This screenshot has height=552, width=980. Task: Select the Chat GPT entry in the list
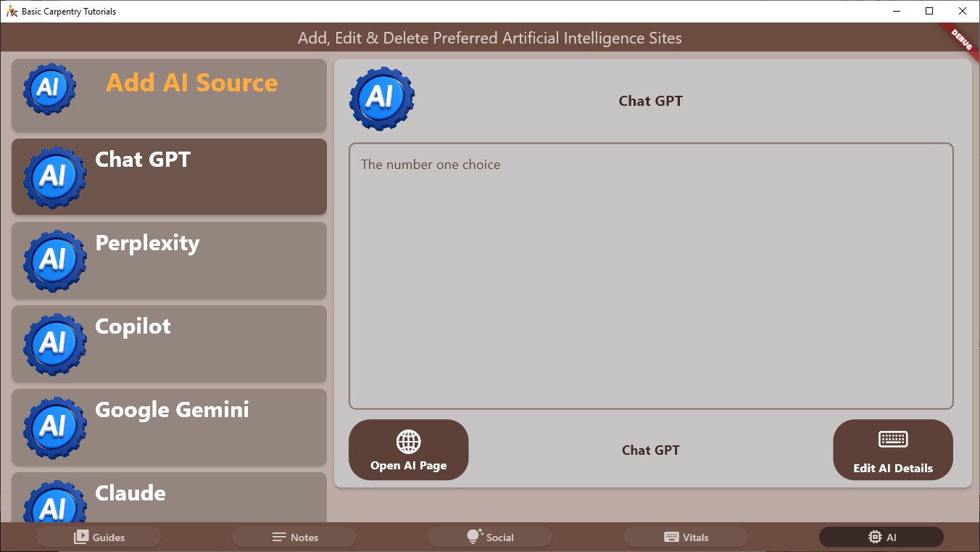(x=169, y=176)
